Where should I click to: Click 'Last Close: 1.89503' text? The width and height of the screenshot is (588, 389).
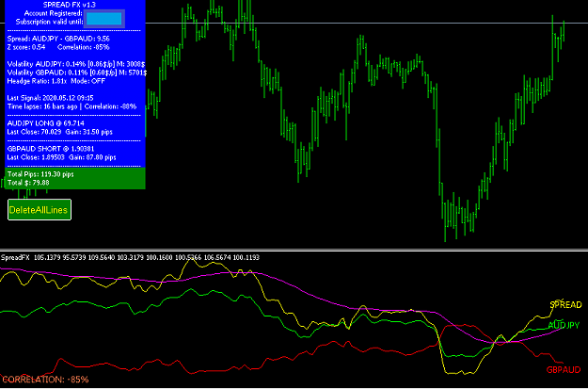36,157
